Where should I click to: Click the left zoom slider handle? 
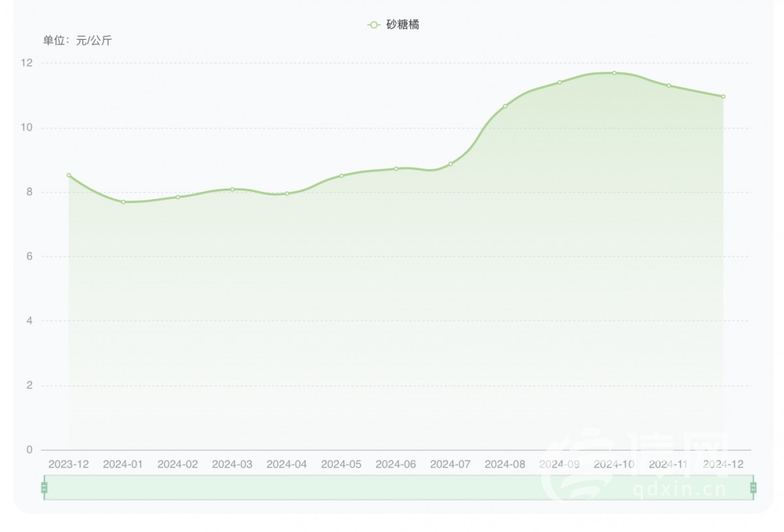[x=44, y=488]
